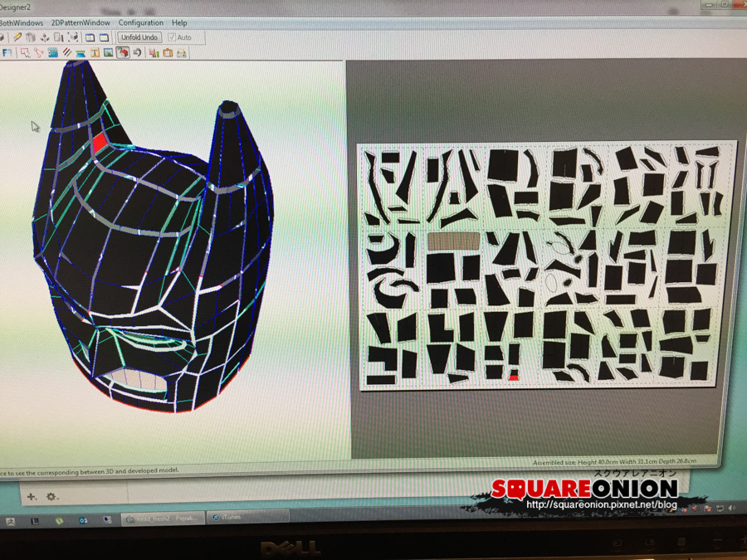Open the green taskbar app icon
The height and width of the screenshot is (560, 747).
click(x=59, y=521)
